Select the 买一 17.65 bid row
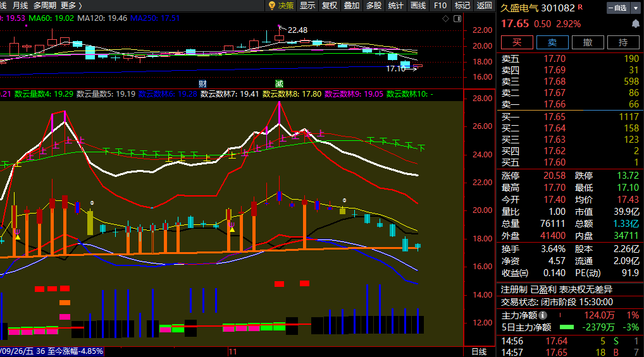Screen dimensions: 644x357 [570, 117]
